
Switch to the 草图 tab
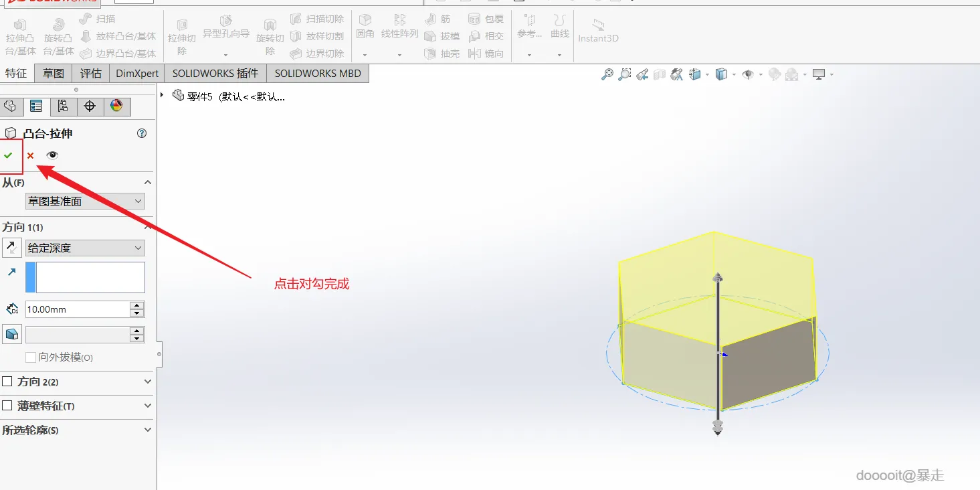coord(54,74)
